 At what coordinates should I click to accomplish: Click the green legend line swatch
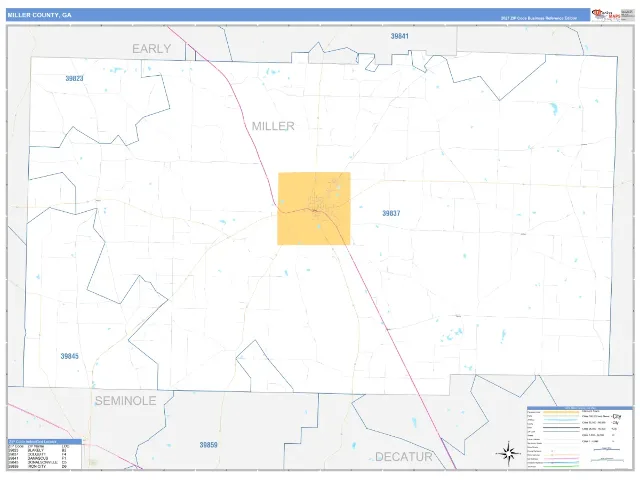561,467
